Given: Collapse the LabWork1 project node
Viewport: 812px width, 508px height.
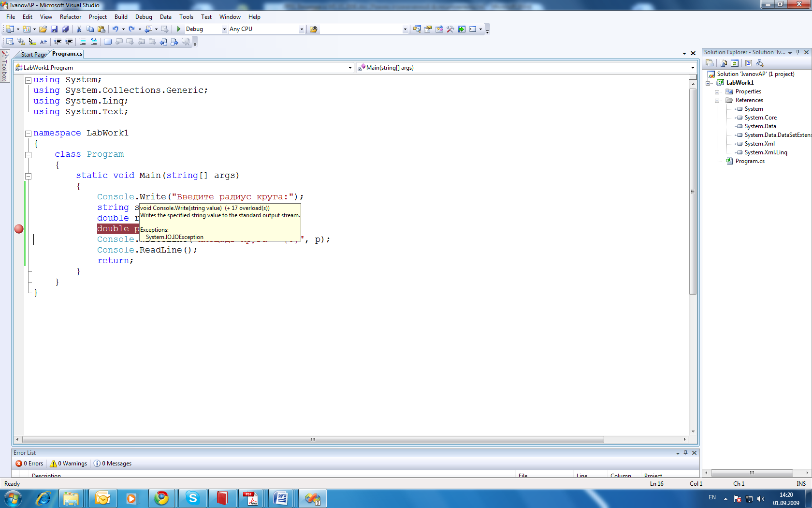Looking at the screenshot, I should coord(708,83).
